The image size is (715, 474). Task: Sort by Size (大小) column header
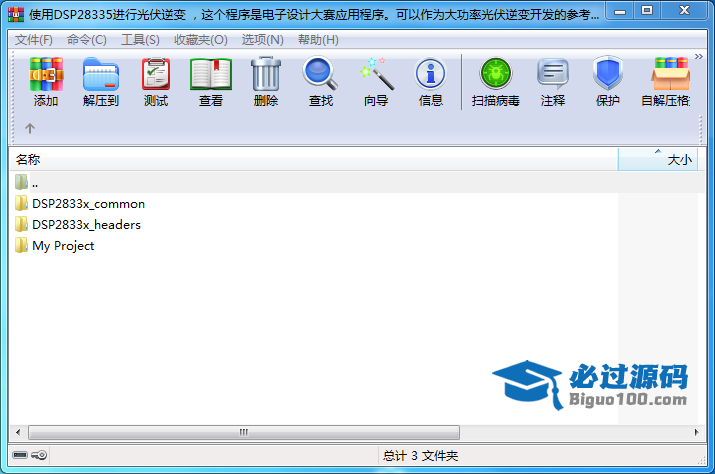click(x=658, y=160)
